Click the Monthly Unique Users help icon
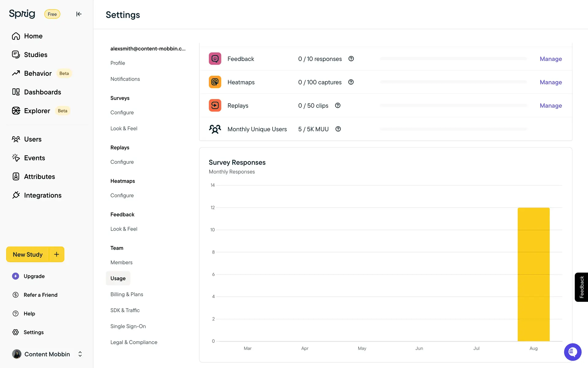 (338, 129)
